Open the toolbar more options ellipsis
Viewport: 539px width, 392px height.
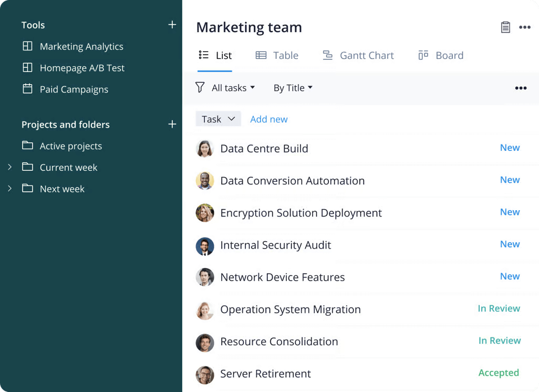pyautogui.click(x=521, y=88)
